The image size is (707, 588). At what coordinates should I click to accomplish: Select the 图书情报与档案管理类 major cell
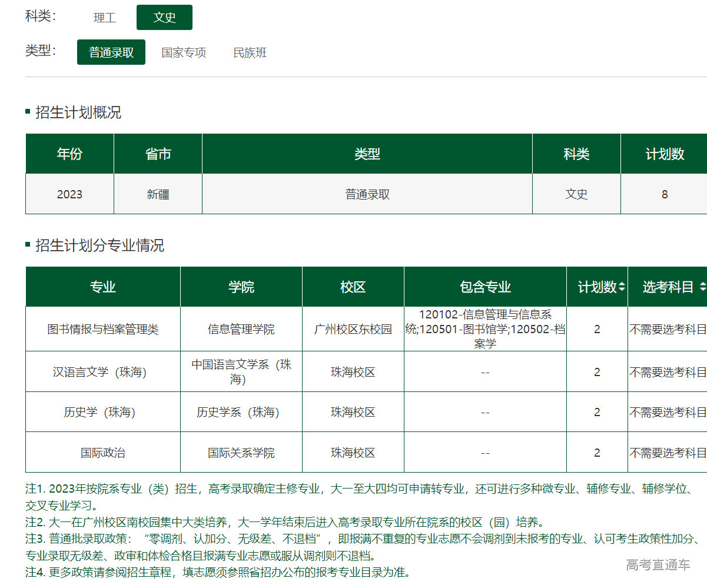point(103,329)
